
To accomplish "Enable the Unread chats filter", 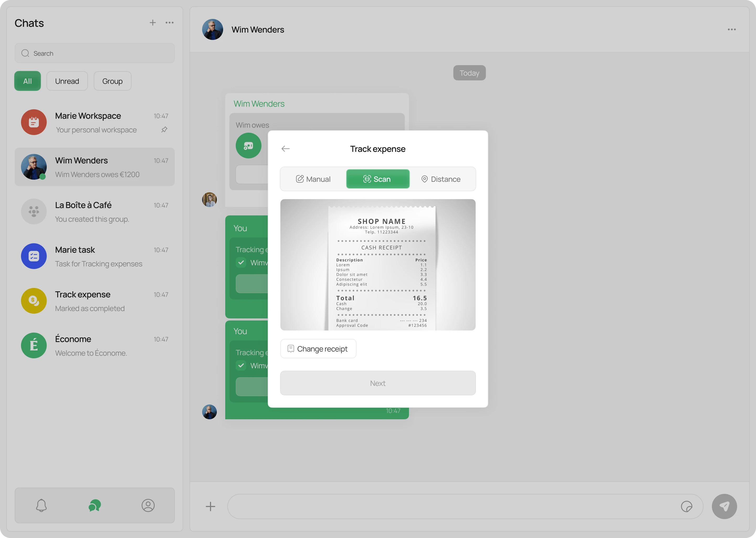I will (67, 81).
